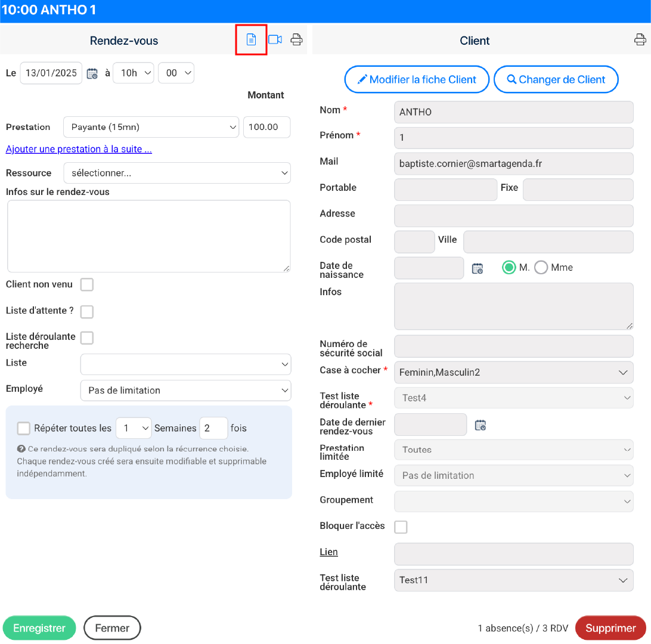Open the calendar picker beside appointment date
Image resolution: width=651 pixels, height=644 pixels.
tap(92, 73)
